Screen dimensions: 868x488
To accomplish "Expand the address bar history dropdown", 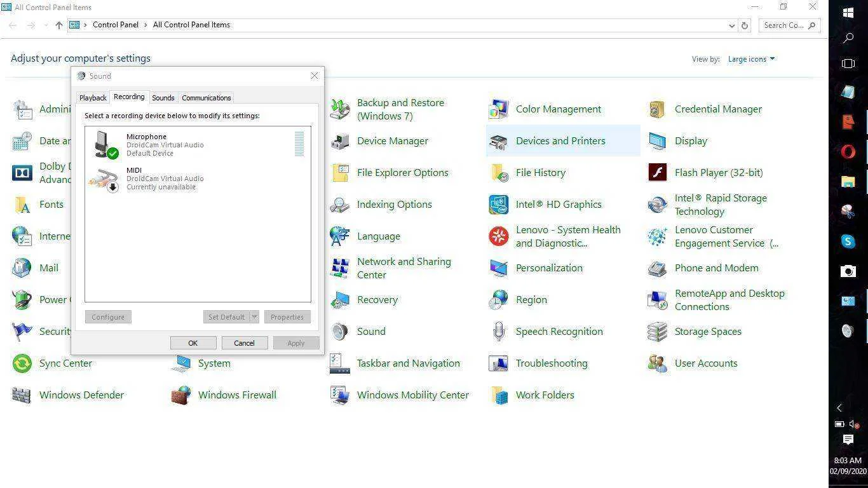I will 732,25.
